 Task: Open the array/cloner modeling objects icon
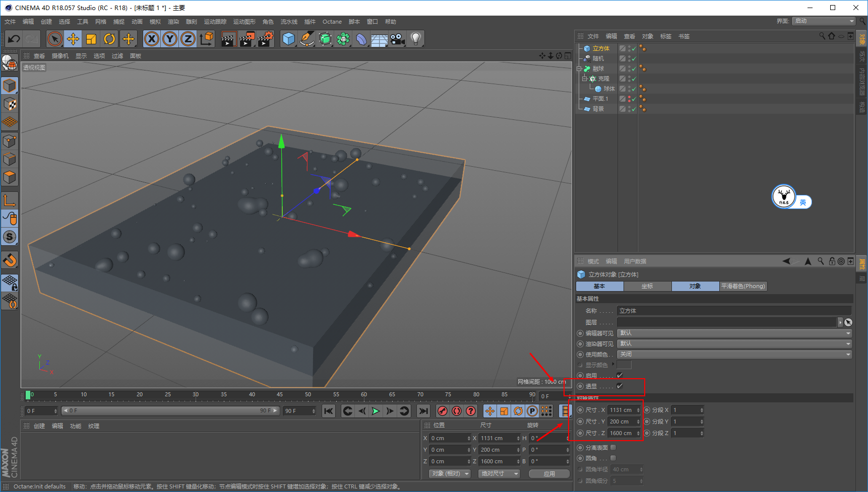343,39
